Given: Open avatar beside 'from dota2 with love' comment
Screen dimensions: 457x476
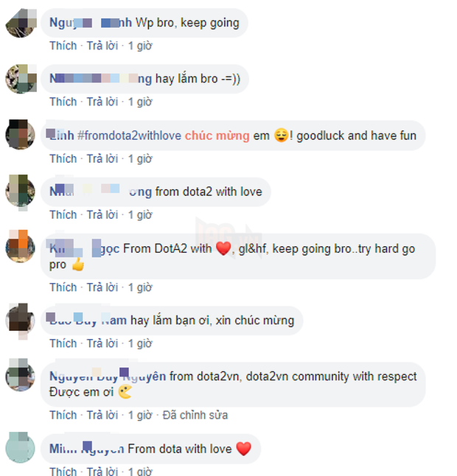Looking at the screenshot, I should pos(21,192).
